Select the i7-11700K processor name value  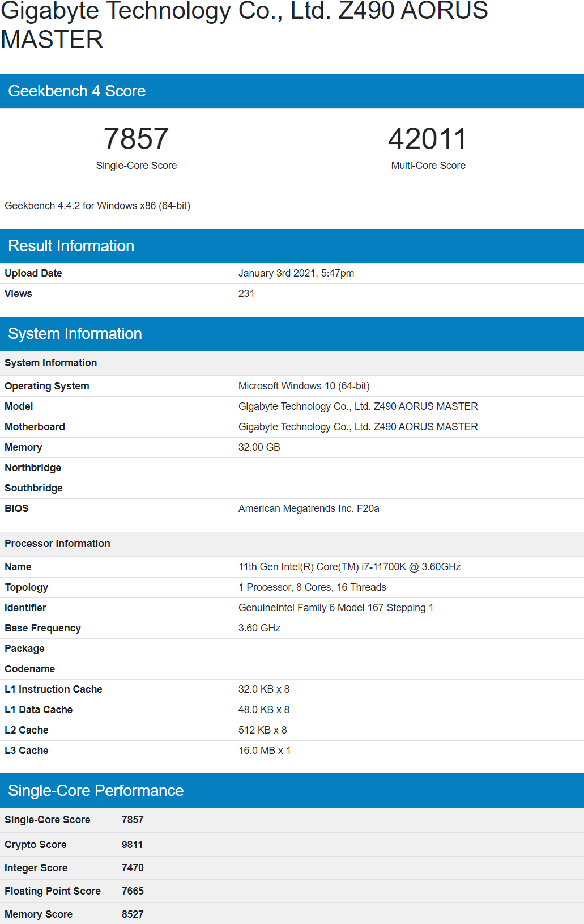[349, 567]
